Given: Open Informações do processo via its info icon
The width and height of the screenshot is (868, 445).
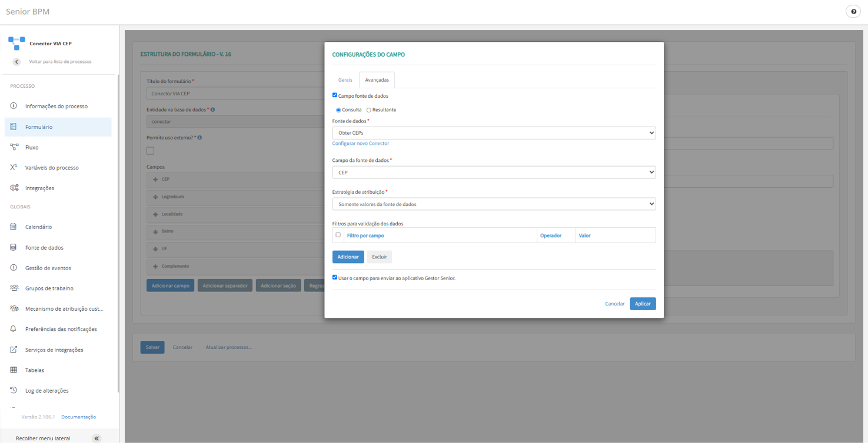Looking at the screenshot, I should pyautogui.click(x=14, y=106).
